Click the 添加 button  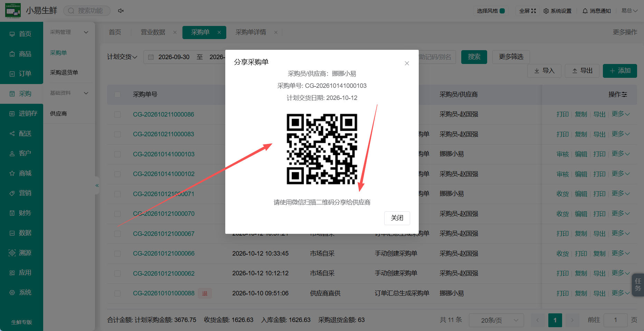pyautogui.click(x=620, y=71)
